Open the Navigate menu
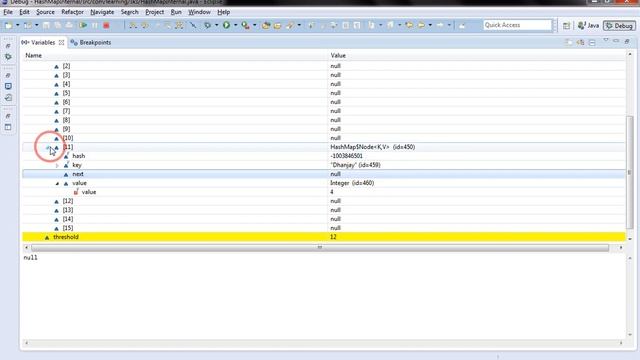This screenshot has width=640, height=360. pos(102,12)
